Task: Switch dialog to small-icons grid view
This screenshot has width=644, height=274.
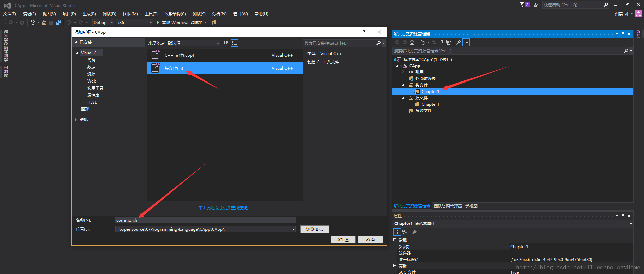Action: point(226,43)
